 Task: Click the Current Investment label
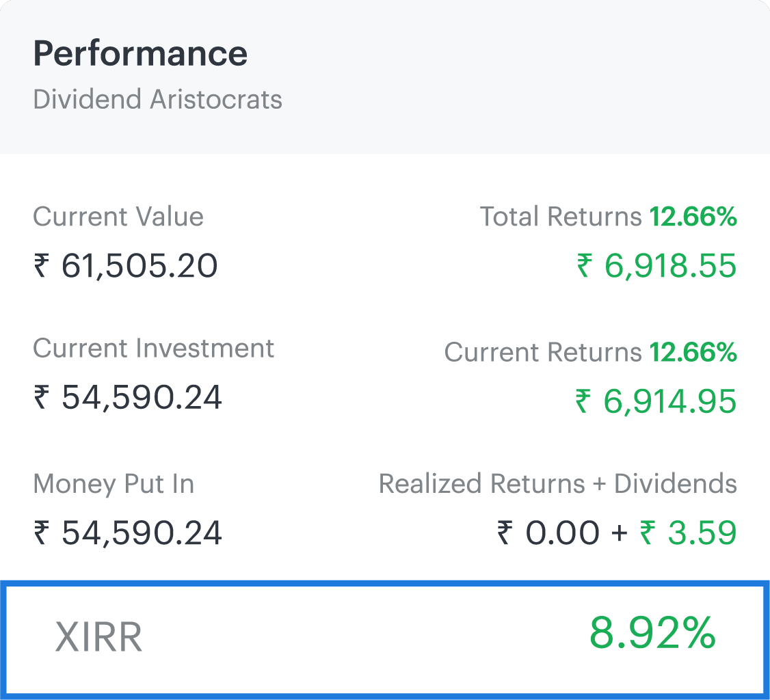coord(153,349)
